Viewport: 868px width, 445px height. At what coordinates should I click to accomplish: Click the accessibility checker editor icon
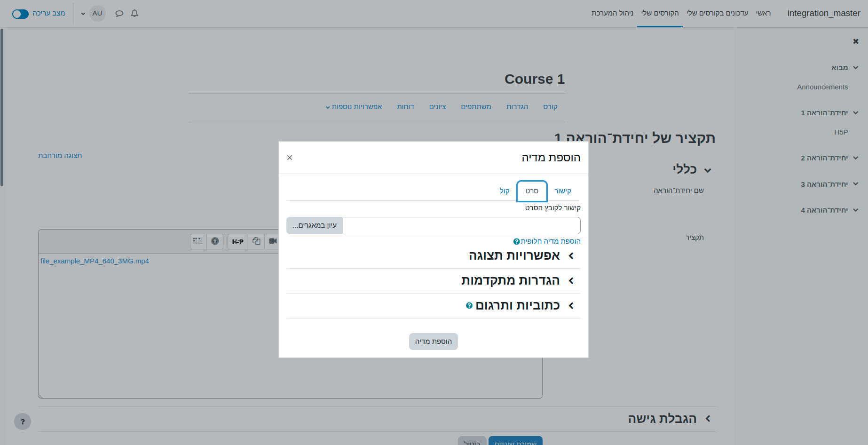[x=215, y=241]
